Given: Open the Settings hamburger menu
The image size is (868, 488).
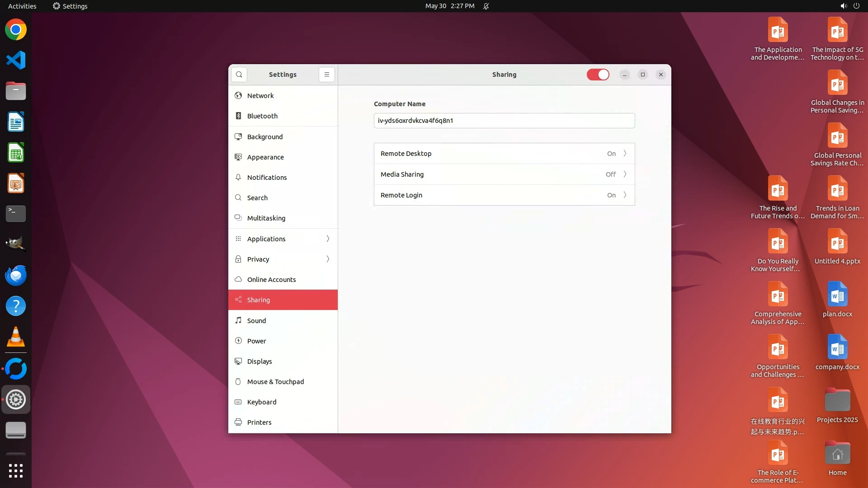Looking at the screenshot, I should [x=327, y=75].
